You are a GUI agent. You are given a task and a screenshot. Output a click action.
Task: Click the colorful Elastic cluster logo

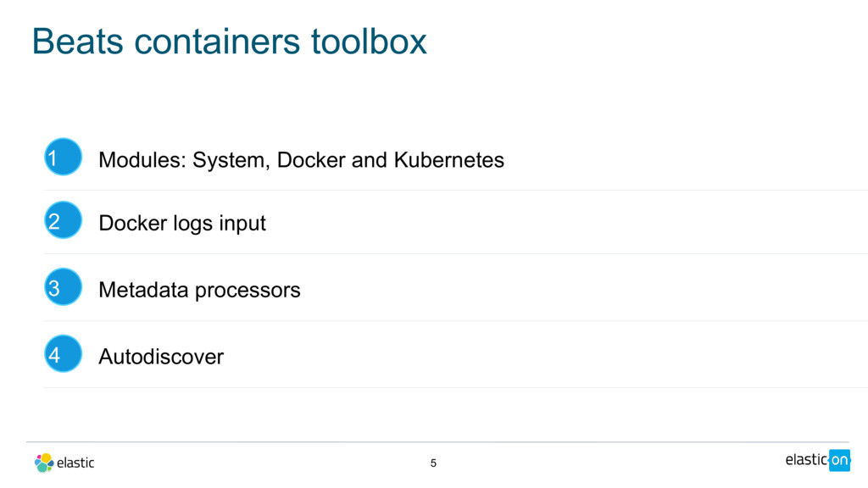coord(43,463)
